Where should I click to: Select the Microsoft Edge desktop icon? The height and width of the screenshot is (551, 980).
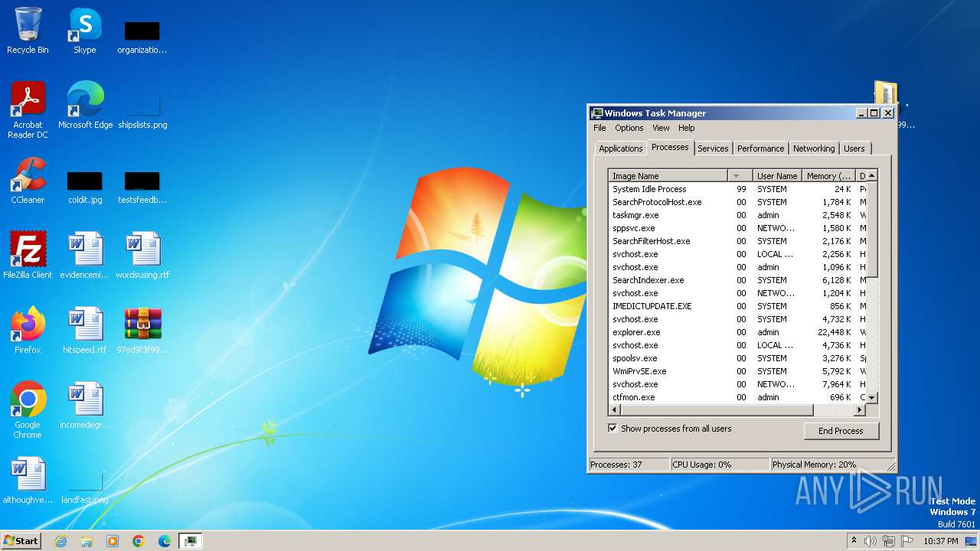tap(85, 106)
